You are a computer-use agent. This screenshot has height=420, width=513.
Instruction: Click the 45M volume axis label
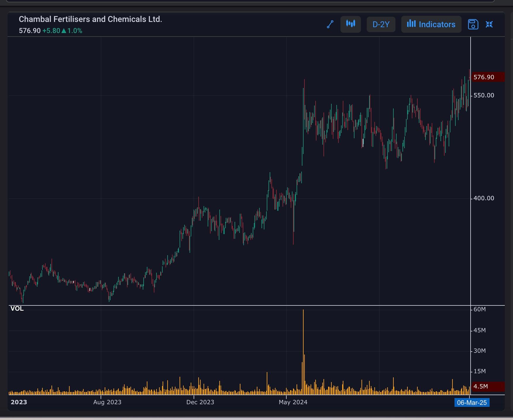480,330
